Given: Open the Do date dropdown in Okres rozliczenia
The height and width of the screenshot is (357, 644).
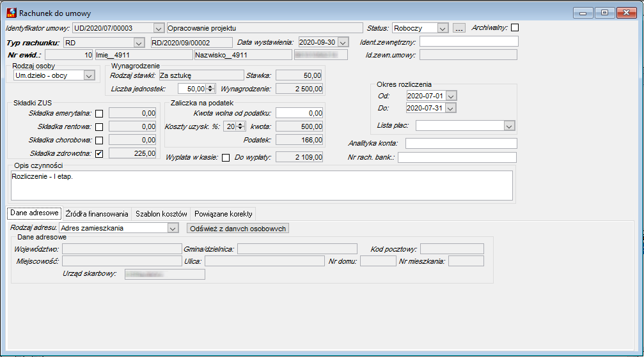Looking at the screenshot, I should click(x=451, y=109).
